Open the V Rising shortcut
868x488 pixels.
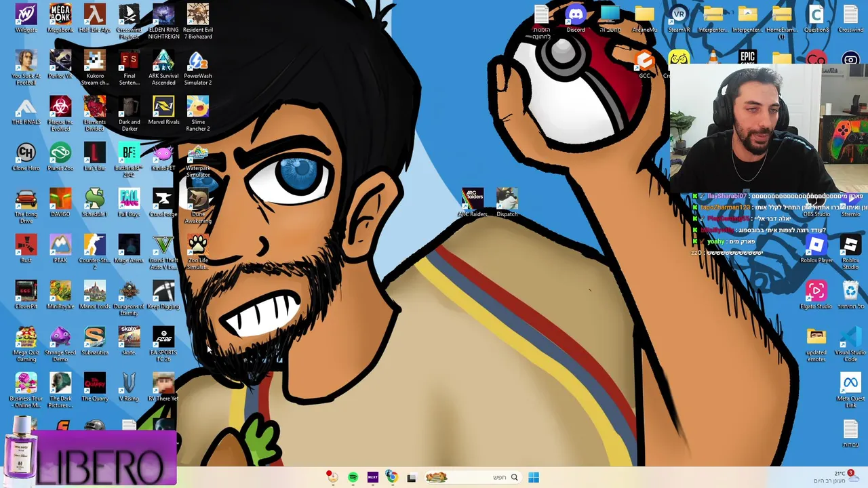pyautogui.click(x=129, y=387)
